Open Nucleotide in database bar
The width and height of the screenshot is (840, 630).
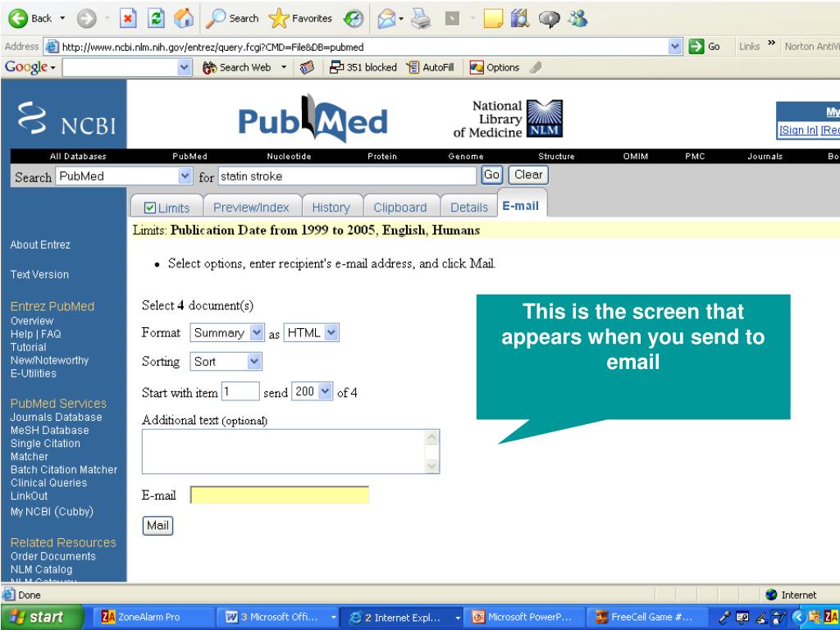(289, 157)
